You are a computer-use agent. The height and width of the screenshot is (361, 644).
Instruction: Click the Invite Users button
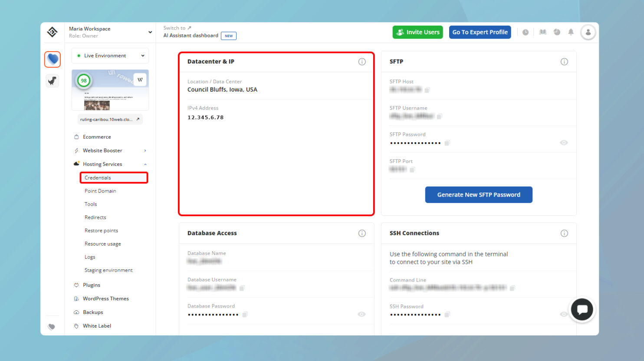pyautogui.click(x=417, y=32)
